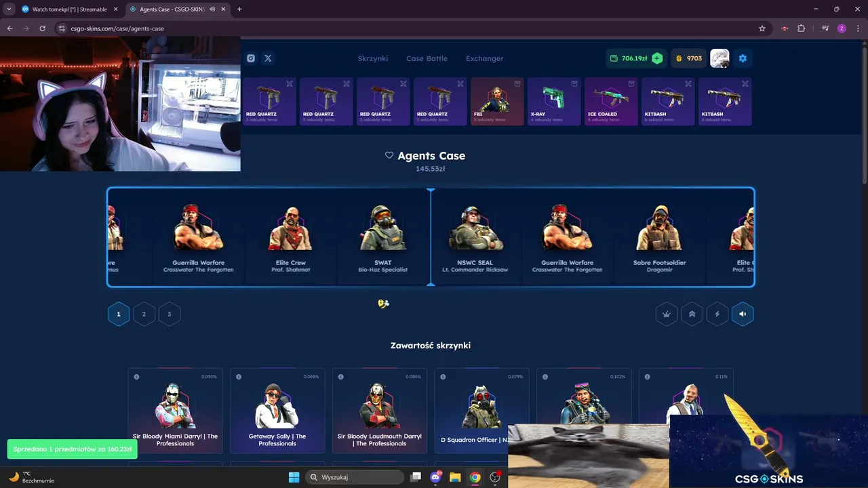Open the user avatar profile
The height and width of the screenshot is (488, 868).
click(719, 58)
